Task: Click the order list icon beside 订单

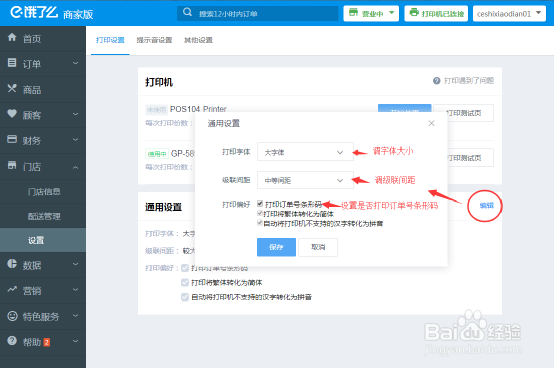Action: pyautogui.click(x=12, y=63)
